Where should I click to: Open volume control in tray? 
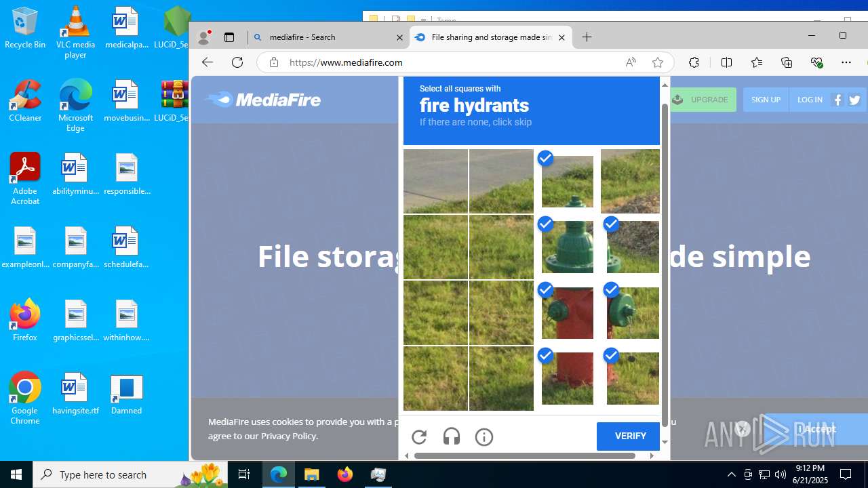click(780, 474)
